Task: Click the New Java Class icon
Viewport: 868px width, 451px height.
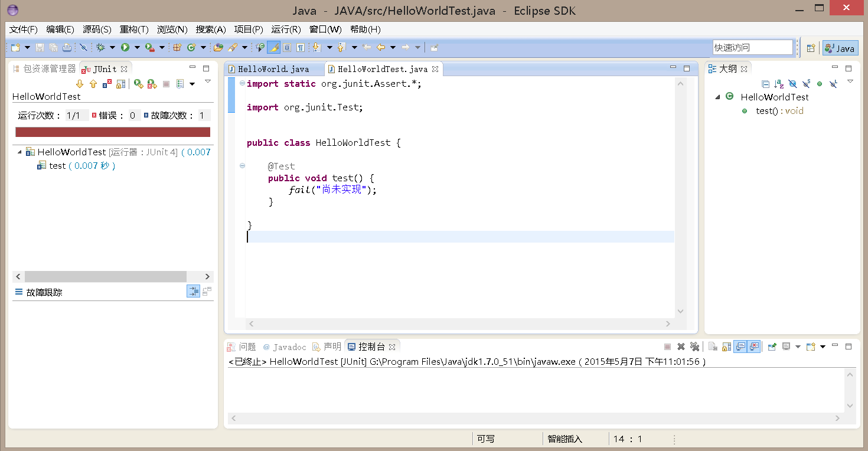Action: pyautogui.click(x=191, y=47)
